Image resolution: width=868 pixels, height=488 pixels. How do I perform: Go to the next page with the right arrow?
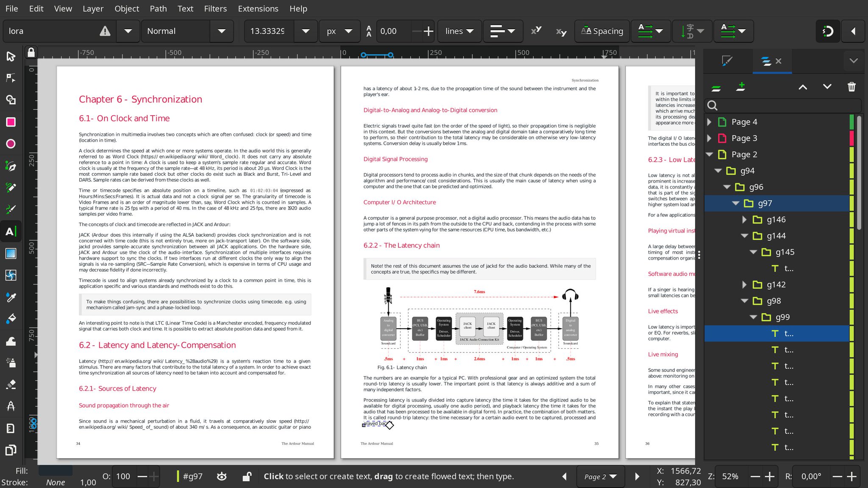click(x=637, y=476)
